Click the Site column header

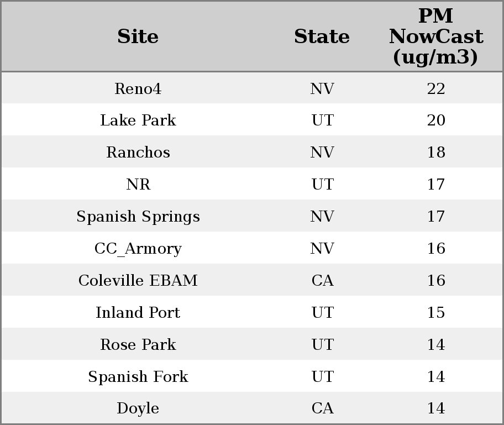tap(138, 36)
